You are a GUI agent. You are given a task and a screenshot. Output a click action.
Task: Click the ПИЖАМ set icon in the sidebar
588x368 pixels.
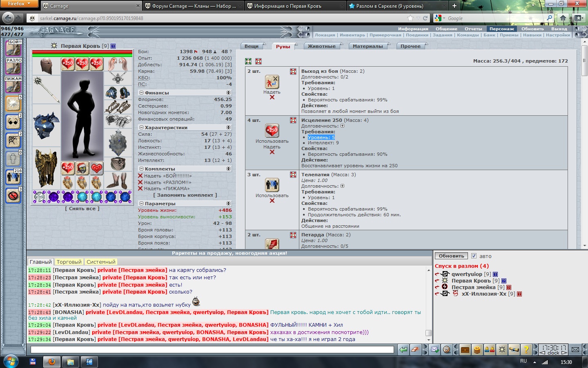pyautogui.click(x=13, y=85)
